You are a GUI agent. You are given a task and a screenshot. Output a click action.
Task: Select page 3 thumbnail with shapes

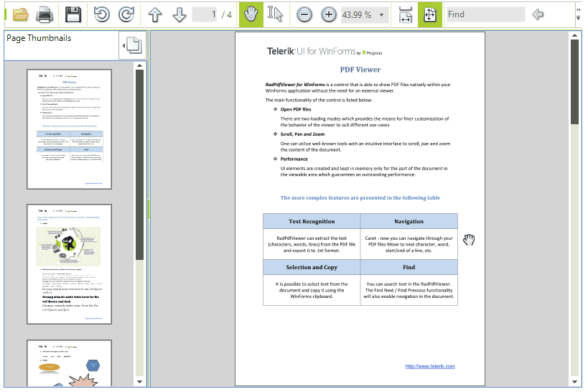(69, 363)
